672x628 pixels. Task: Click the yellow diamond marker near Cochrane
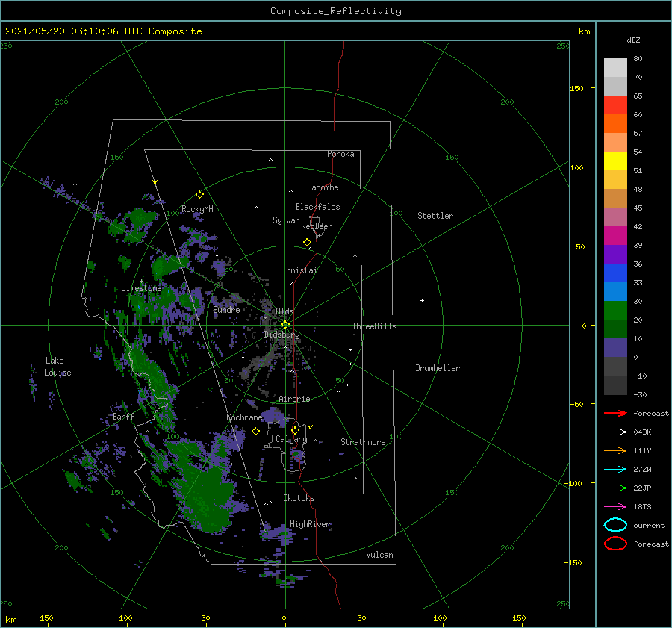(255, 431)
